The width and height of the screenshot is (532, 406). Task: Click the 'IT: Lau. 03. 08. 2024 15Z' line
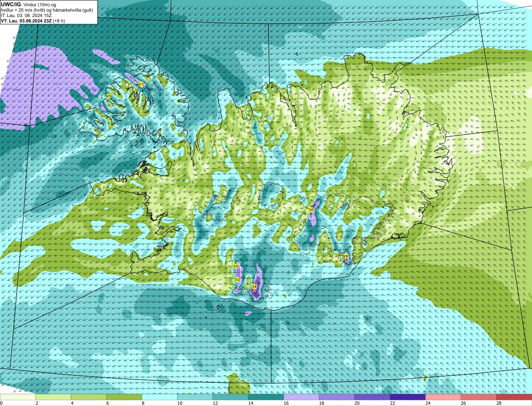point(26,15)
